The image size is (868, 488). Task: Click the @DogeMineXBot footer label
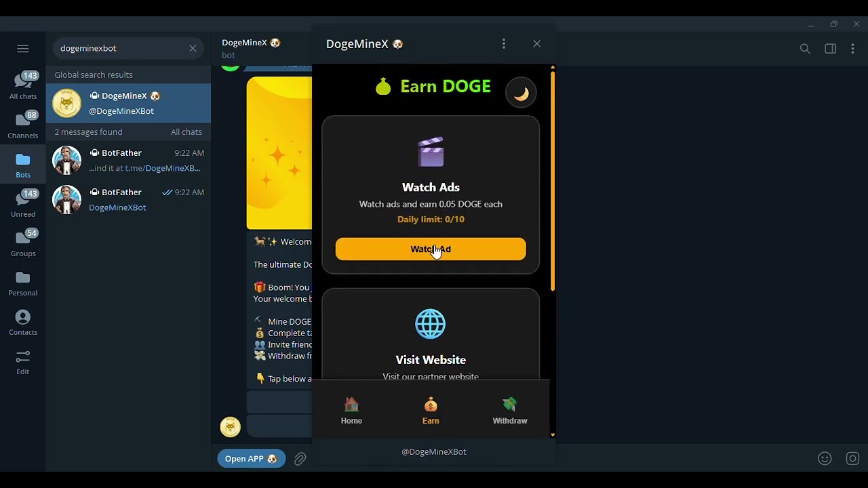click(x=434, y=451)
